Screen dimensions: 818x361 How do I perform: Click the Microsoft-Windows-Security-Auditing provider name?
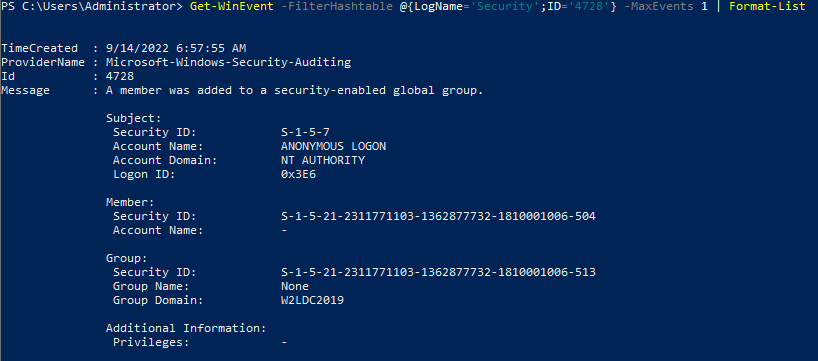pos(228,63)
